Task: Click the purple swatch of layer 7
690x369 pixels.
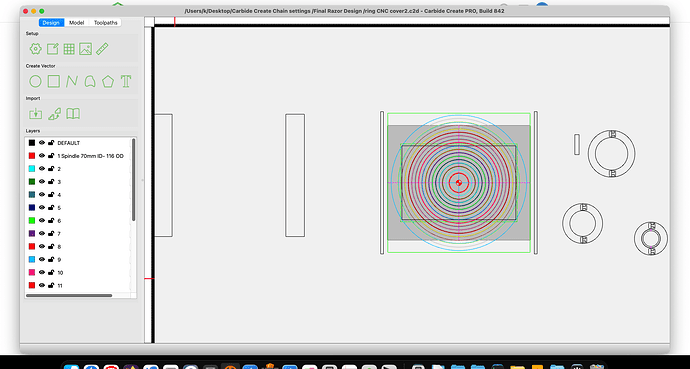Action: (32, 234)
